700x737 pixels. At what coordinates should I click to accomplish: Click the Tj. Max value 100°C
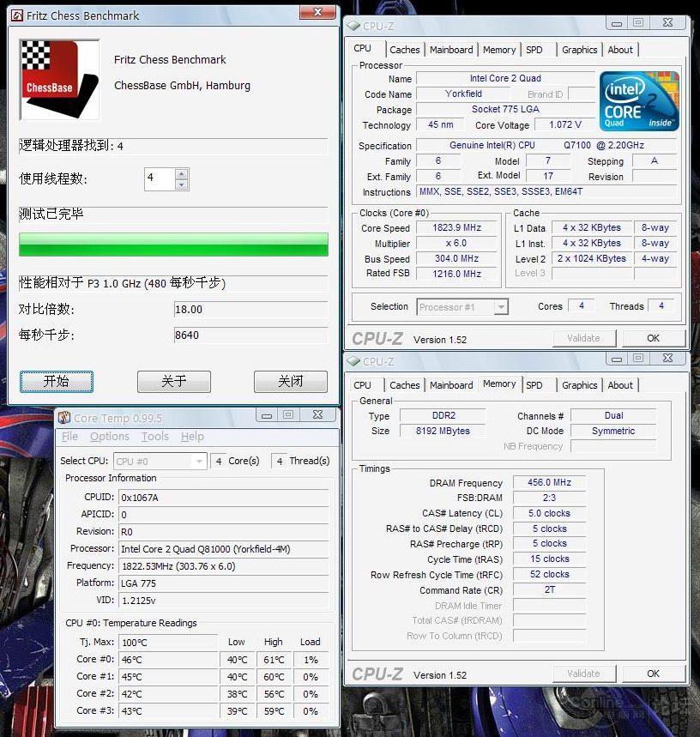(x=168, y=643)
